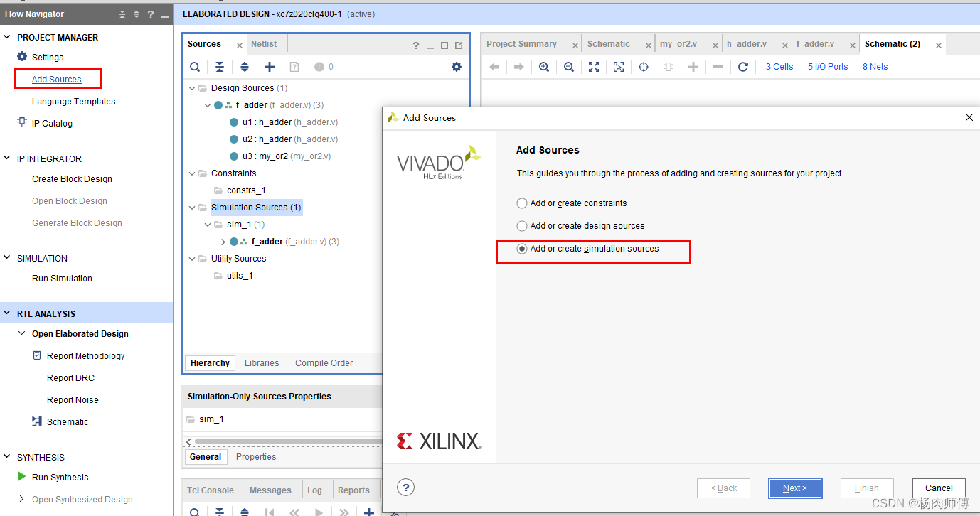Open the Messages tab
Viewport: 980px width, 516px height.
point(270,490)
